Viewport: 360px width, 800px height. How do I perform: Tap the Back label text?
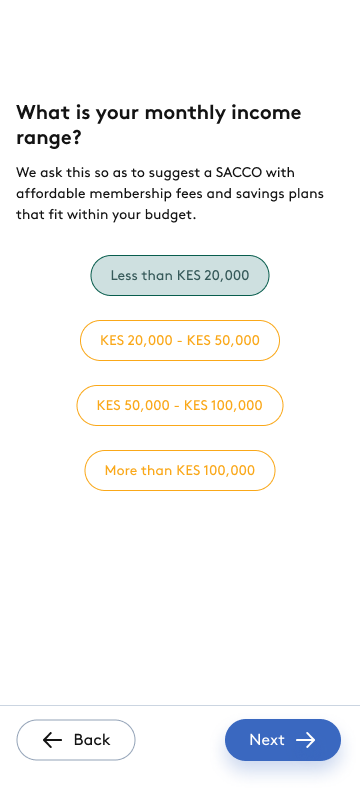point(92,740)
